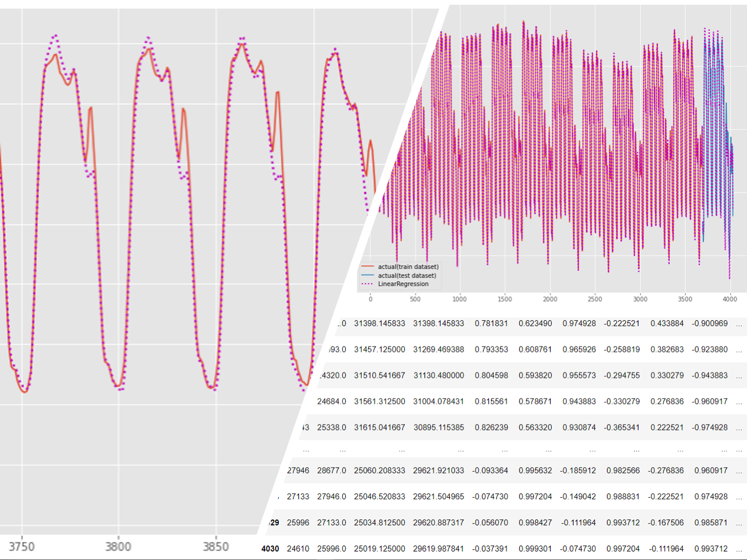Select the cell containing 24610

pos(298,549)
